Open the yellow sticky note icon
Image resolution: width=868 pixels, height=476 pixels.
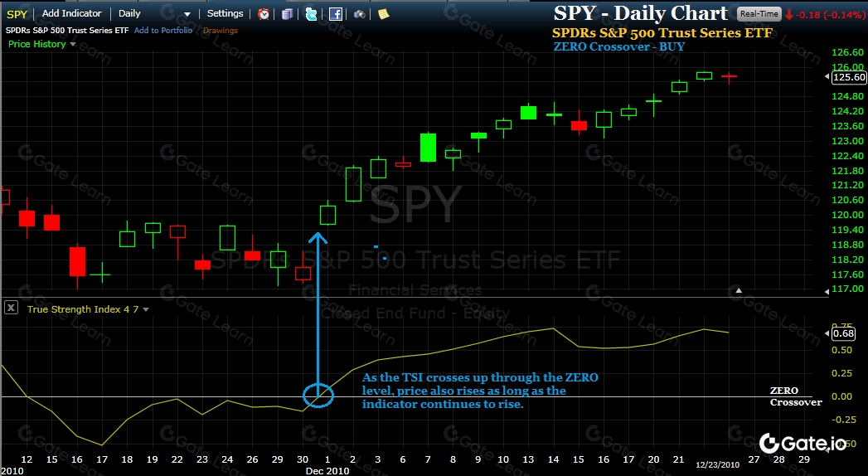click(x=384, y=14)
